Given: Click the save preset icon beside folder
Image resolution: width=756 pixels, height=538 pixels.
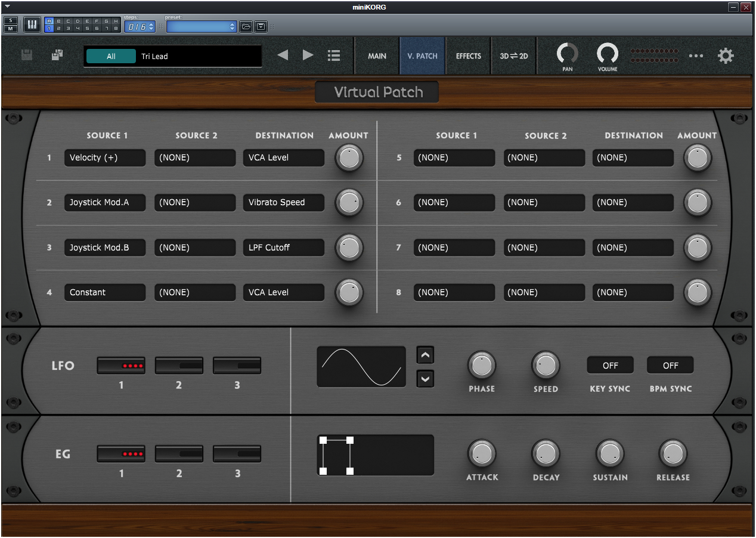Looking at the screenshot, I should point(261,26).
